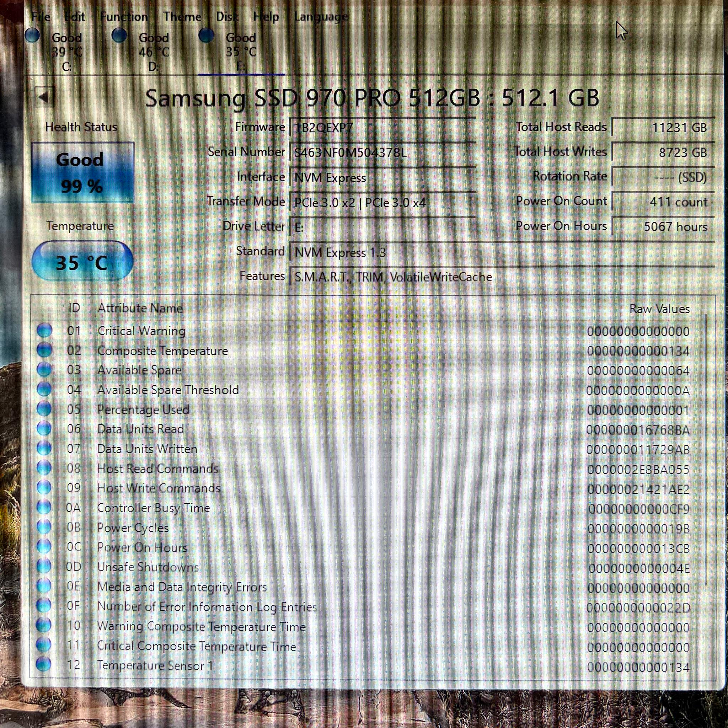Select the Temperature Sensor 1 attribute name
This screenshot has height=728, width=728.
click(x=155, y=665)
